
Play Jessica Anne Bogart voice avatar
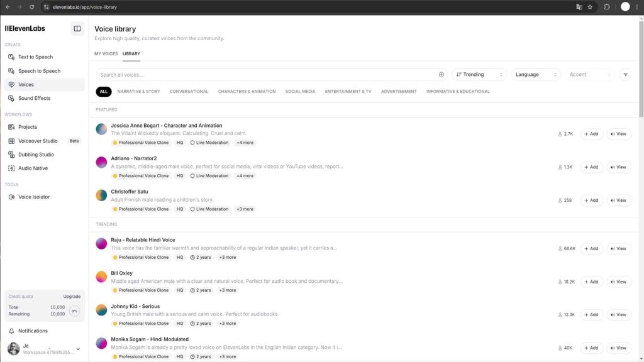pyautogui.click(x=101, y=129)
